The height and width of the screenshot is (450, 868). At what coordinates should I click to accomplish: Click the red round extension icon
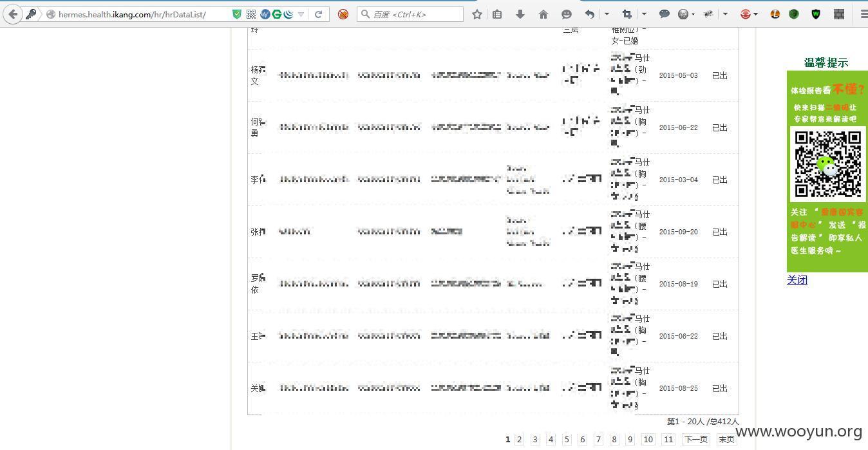tap(745, 14)
